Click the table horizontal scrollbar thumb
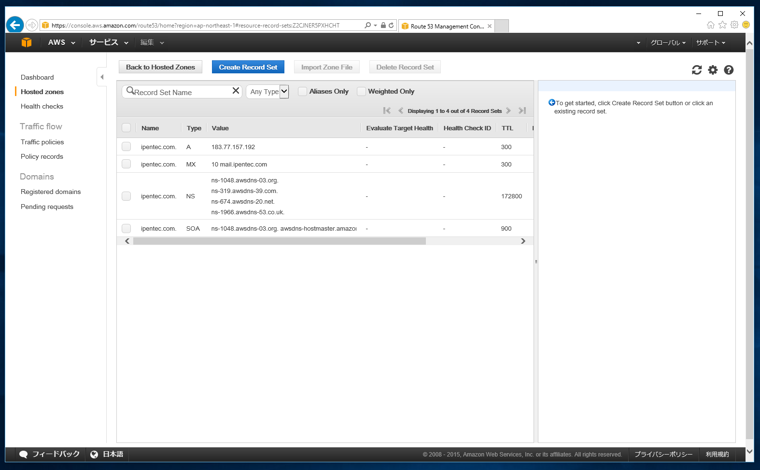Screen dimensions: 760x470 click(x=280, y=241)
